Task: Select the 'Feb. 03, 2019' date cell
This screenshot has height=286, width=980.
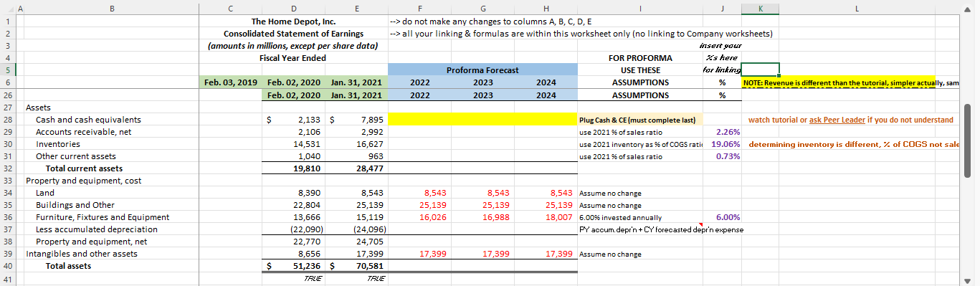Action: [x=231, y=82]
